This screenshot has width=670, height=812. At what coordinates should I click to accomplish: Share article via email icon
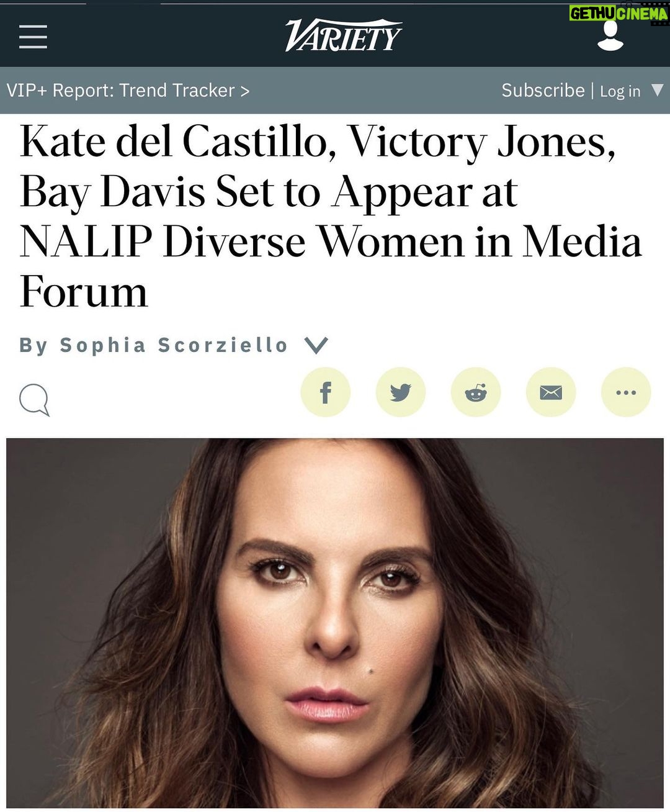coord(551,392)
